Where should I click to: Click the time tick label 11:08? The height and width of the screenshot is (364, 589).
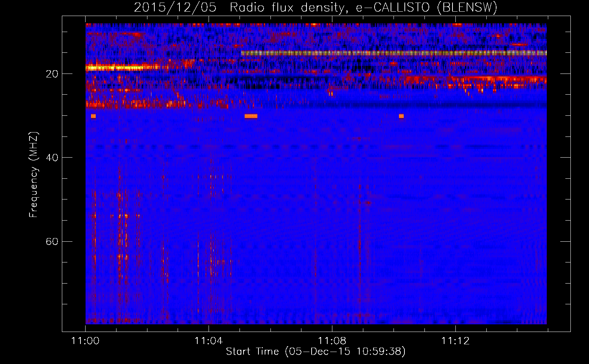point(332,341)
